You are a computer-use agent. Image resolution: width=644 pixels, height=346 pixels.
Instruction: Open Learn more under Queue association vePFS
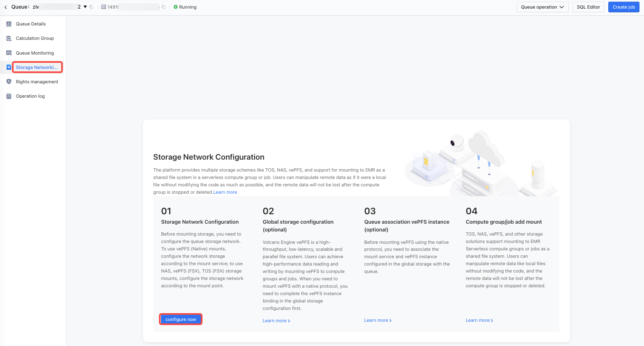(x=378, y=320)
